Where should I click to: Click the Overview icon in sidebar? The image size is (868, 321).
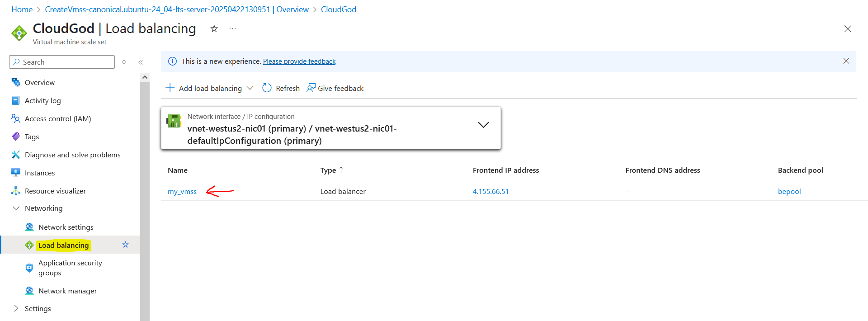click(x=16, y=82)
